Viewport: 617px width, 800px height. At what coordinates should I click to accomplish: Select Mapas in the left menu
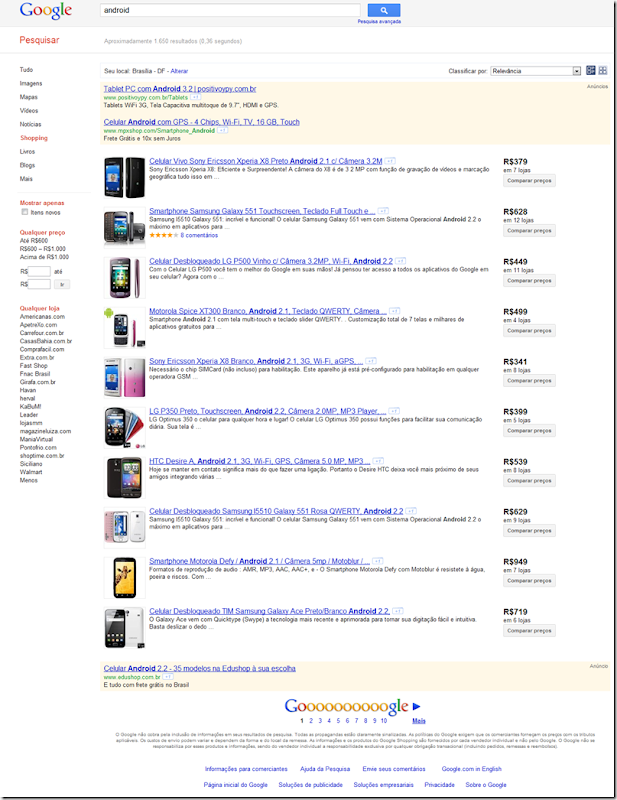(29, 97)
